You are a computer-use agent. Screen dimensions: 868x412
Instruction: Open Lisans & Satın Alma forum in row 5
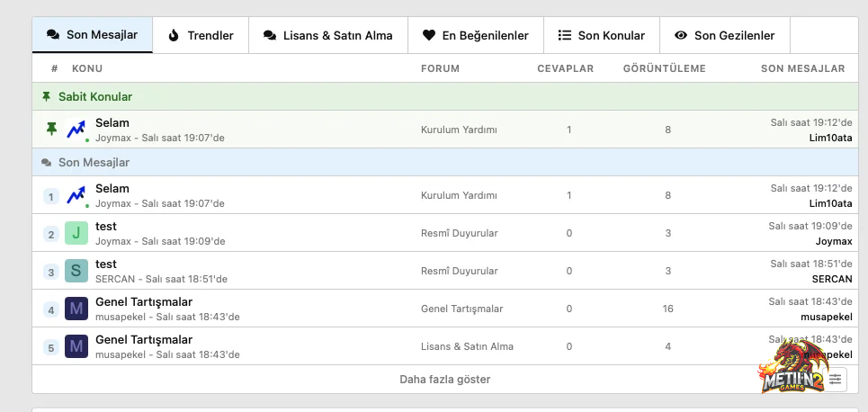tap(467, 346)
